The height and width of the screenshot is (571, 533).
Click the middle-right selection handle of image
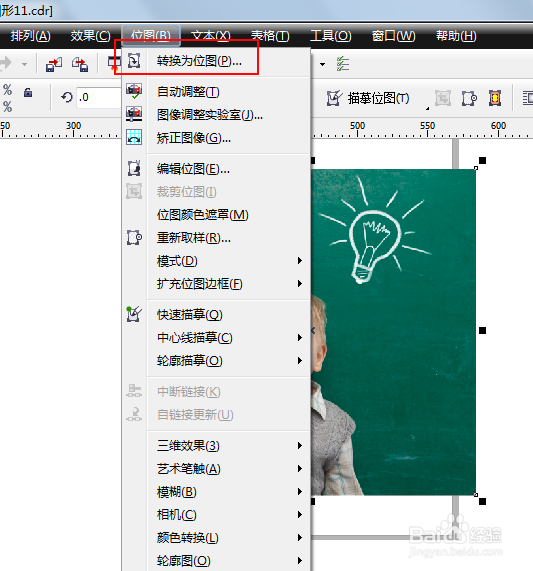[482, 330]
